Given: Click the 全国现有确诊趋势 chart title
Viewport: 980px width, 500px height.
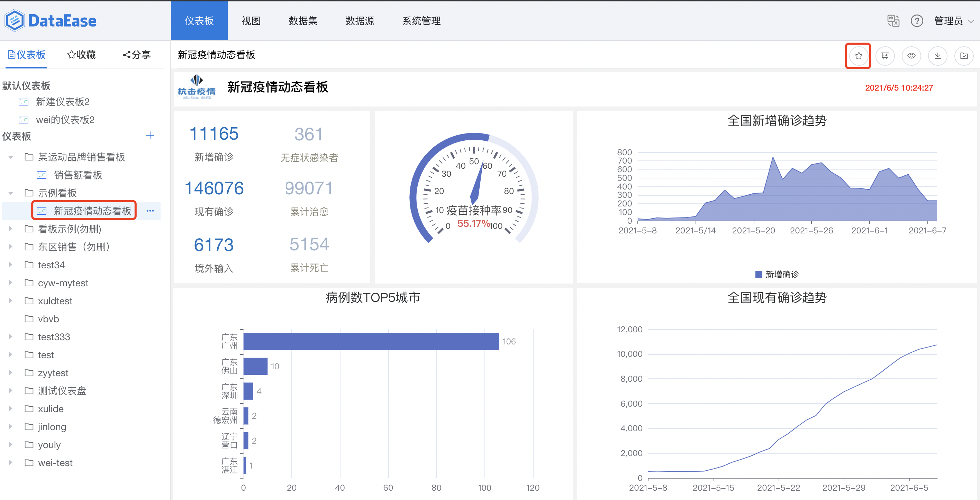Looking at the screenshot, I should [777, 297].
